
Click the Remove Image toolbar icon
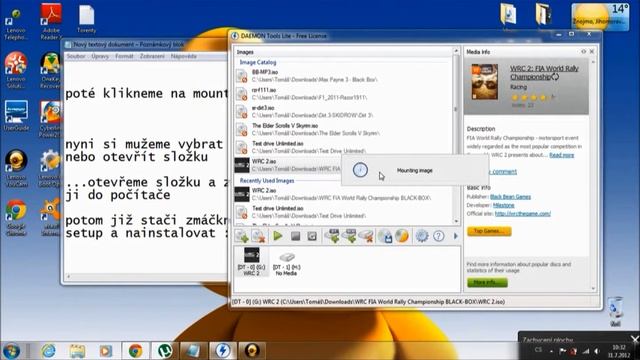(x=258, y=236)
